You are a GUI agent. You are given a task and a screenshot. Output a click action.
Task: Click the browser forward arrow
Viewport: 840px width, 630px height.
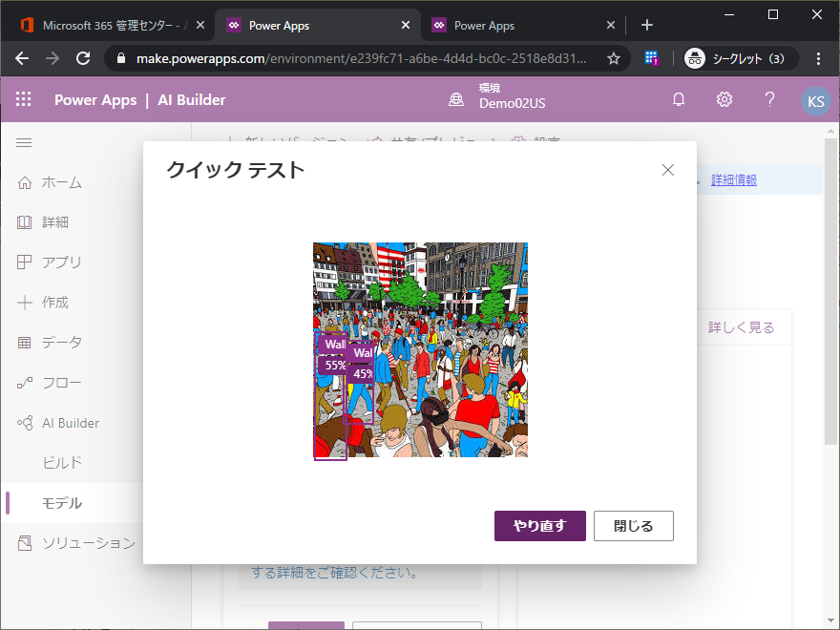coord(52,58)
